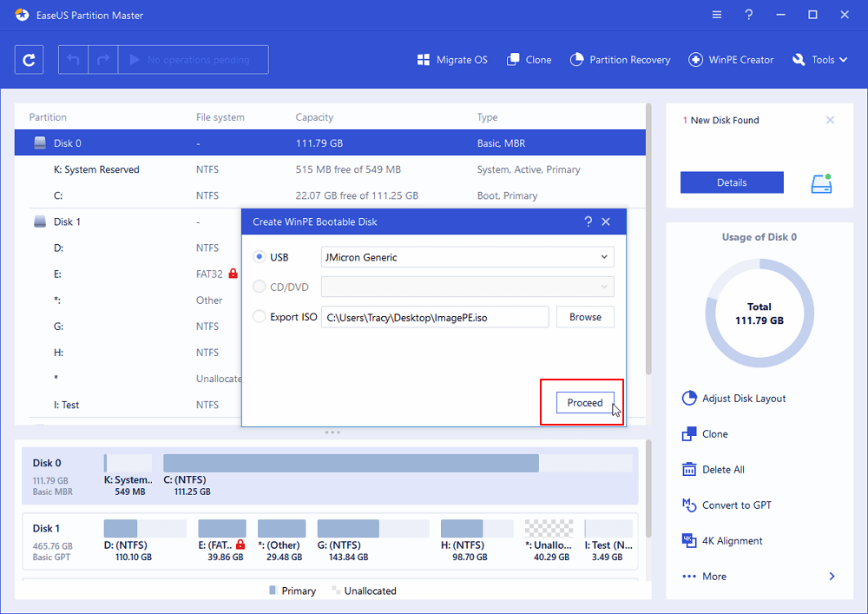Click the Adjust Disk Layout pie icon
Screen dimensions: 868x614
689,398
